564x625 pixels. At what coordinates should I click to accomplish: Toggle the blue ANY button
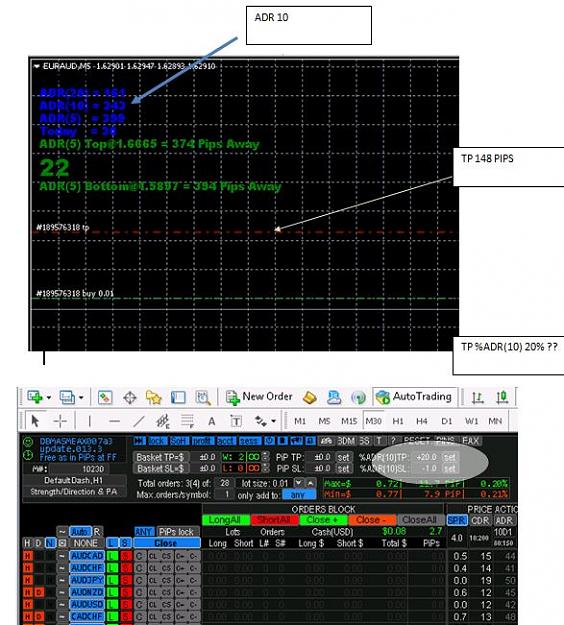(x=143, y=532)
